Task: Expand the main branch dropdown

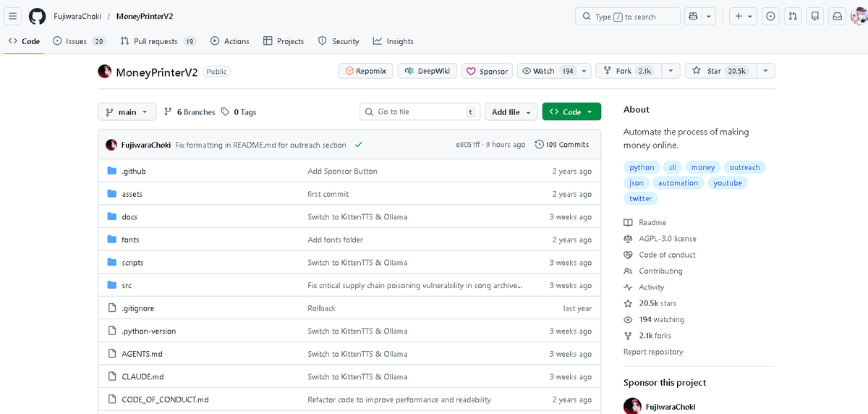Action: (x=127, y=112)
